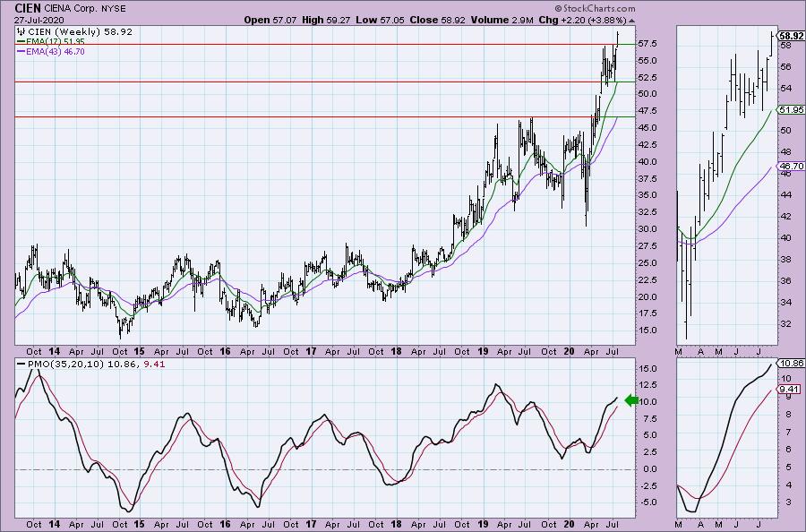The width and height of the screenshot is (806, 532).
Task: Click the High 59.27 value
Action: [326, 20]
